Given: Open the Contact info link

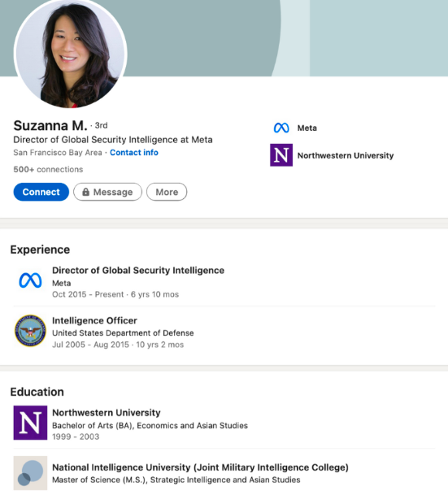Looking at the screenshot, I should point(134,153).
